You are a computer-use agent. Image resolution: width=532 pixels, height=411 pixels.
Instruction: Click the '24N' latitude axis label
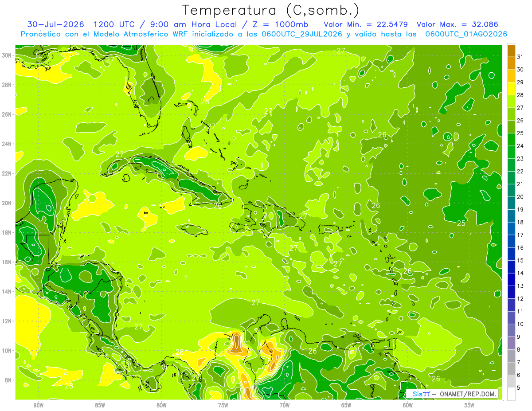[x=6, y=144]
